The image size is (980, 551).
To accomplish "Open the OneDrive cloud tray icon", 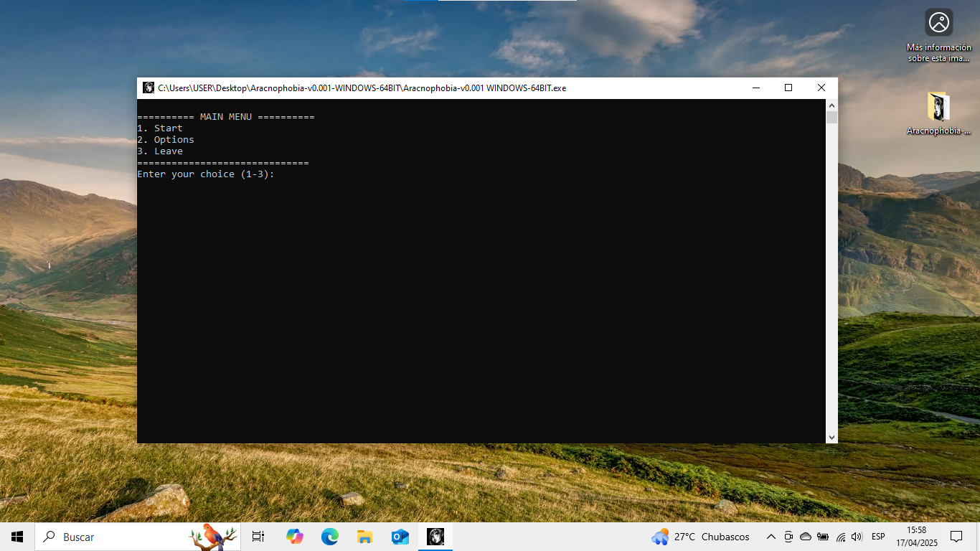I will click(806, 537).
